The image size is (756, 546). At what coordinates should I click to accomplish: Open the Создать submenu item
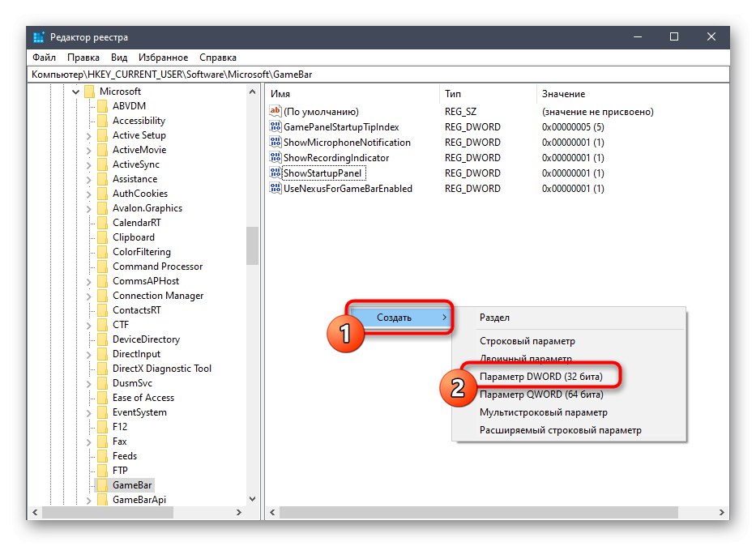click(399, 317)
